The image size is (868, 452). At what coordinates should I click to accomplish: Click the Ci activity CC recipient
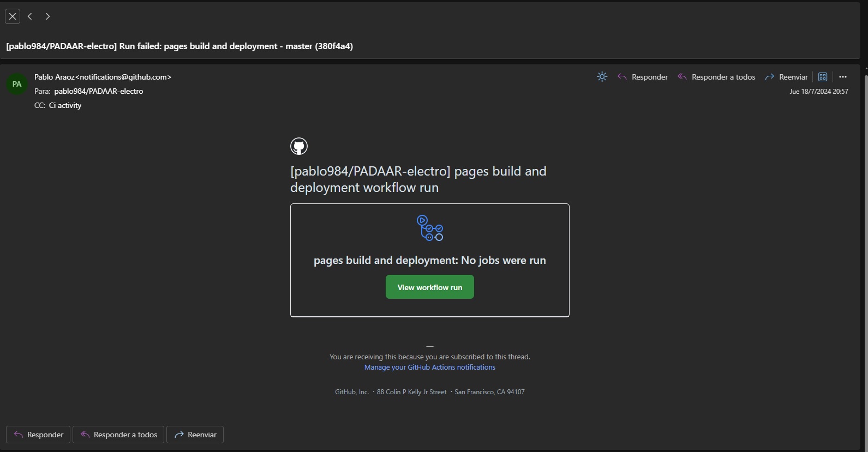[x=65, y=105]
